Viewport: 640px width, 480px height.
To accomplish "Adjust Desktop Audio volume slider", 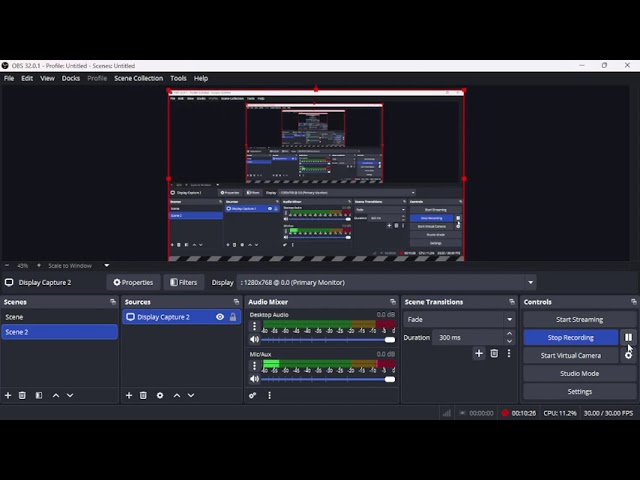I will point(328,340).
